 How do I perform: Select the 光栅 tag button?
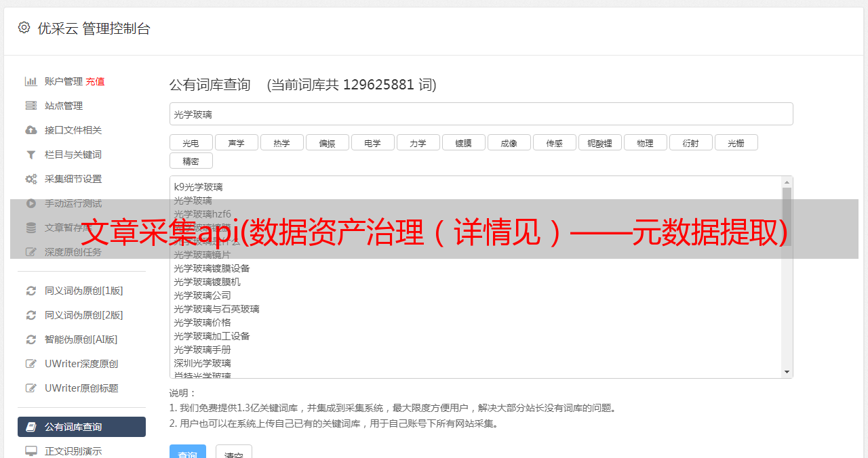[736, 142]
